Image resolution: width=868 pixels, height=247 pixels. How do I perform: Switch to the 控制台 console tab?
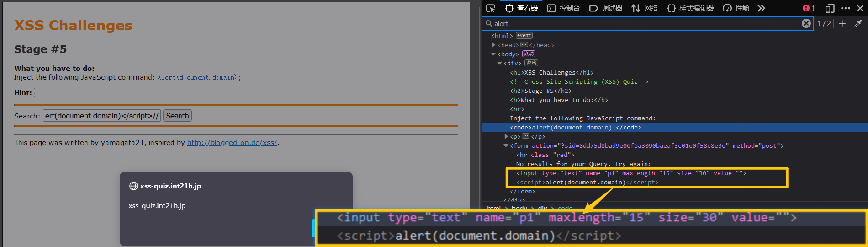click(x=564, y=8)
